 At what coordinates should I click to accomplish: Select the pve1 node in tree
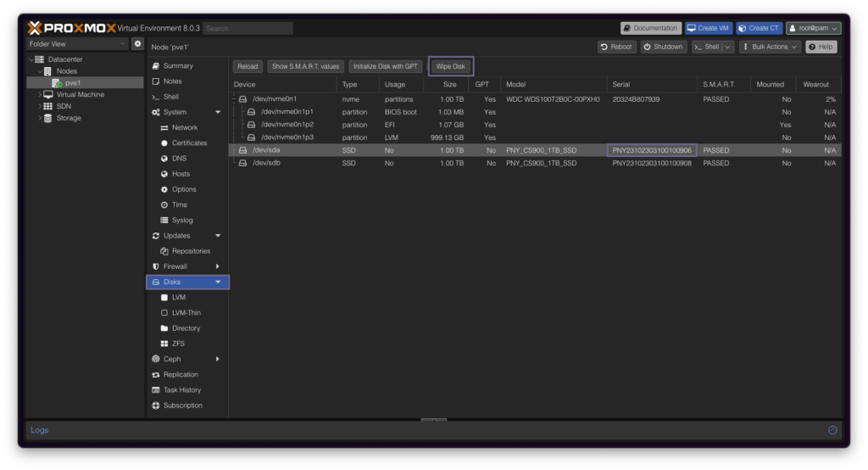(x=73, y=82)
